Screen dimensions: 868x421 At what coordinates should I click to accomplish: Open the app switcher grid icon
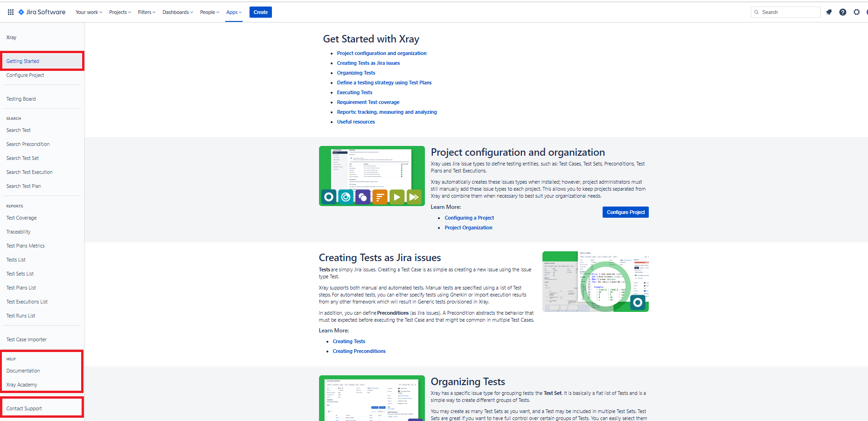coord(11,12)
